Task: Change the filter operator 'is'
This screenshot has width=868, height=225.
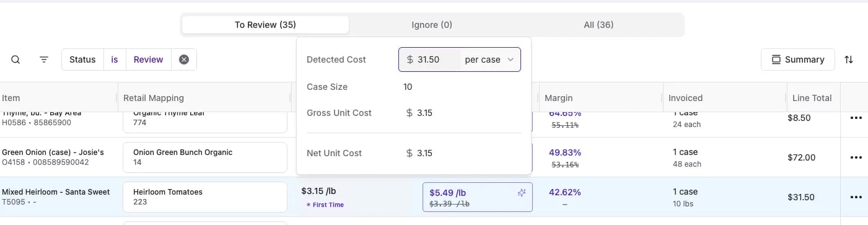Action: (115, 60)
